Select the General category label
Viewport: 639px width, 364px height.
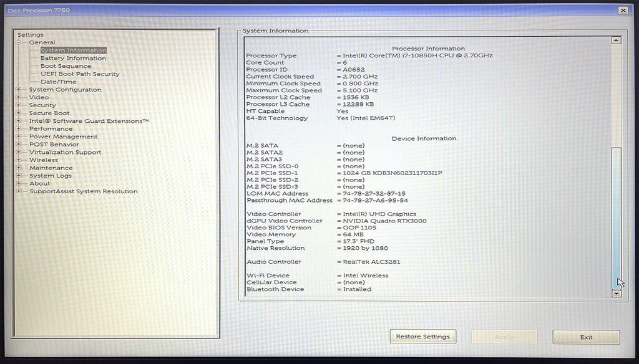(42, 42)
